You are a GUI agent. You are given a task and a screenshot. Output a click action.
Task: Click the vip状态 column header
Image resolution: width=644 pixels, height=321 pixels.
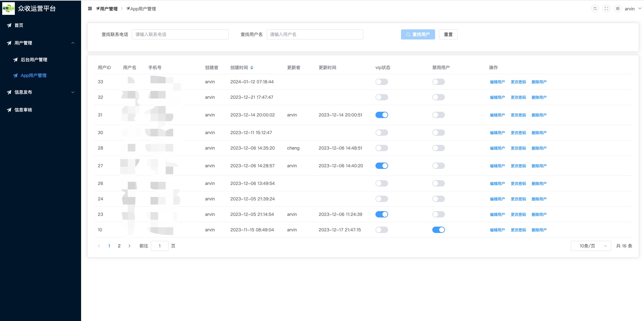click(x=383, y=68)
